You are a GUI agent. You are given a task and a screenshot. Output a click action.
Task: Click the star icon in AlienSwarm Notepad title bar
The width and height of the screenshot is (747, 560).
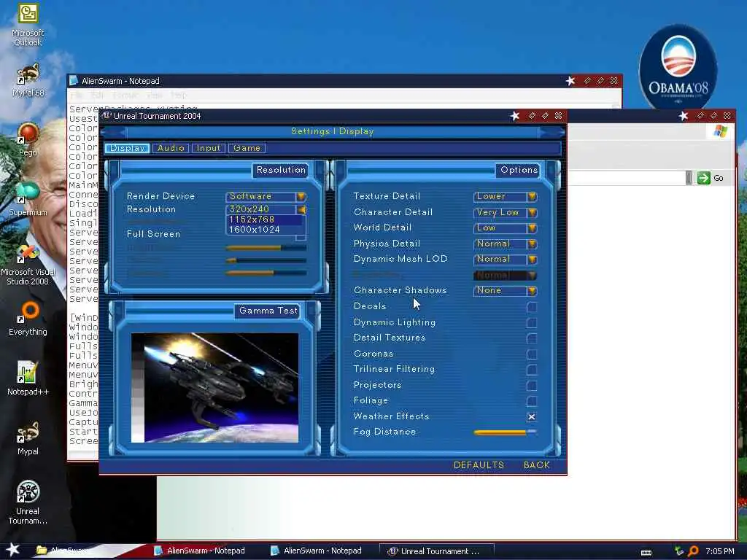[x=570, y=81]
